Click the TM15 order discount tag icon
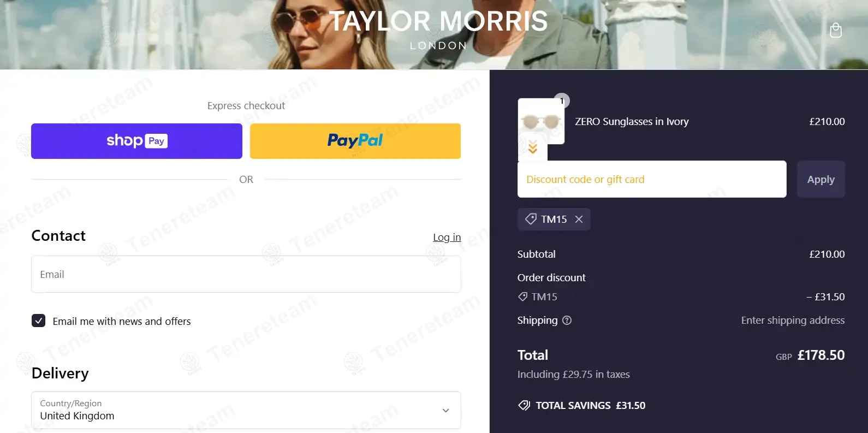This screenshot has height=433, width=868. (522, 296)
